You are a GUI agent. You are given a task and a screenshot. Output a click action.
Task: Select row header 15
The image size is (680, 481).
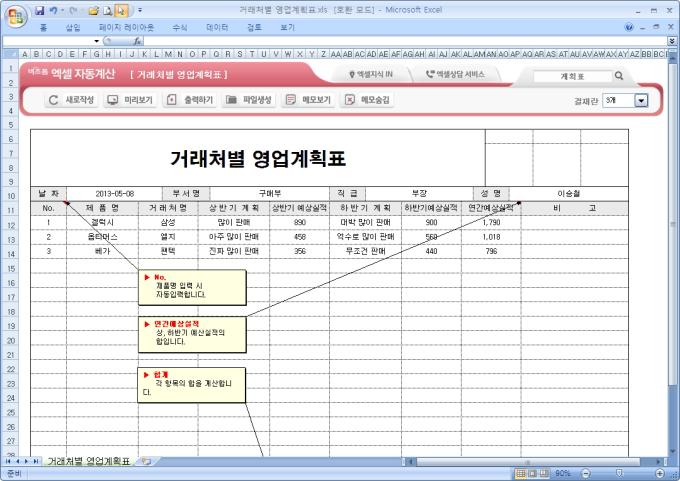click(x=11, y=268)
